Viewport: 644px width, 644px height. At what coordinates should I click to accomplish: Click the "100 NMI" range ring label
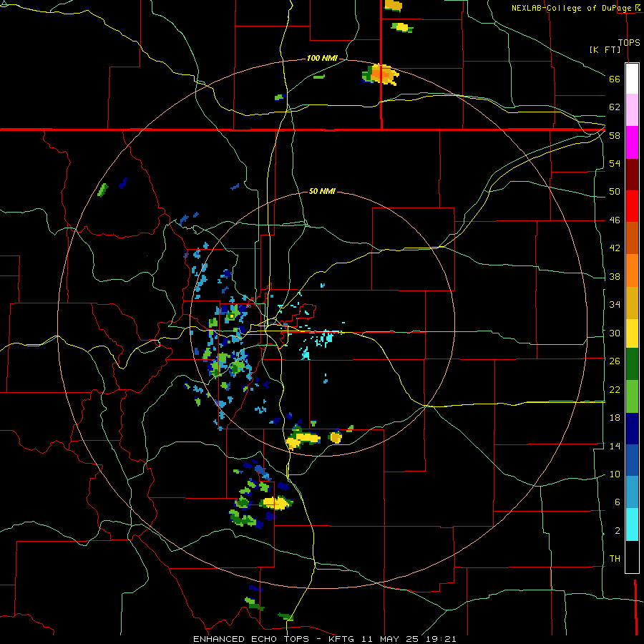pyautogui.click(x=322, y=59)
